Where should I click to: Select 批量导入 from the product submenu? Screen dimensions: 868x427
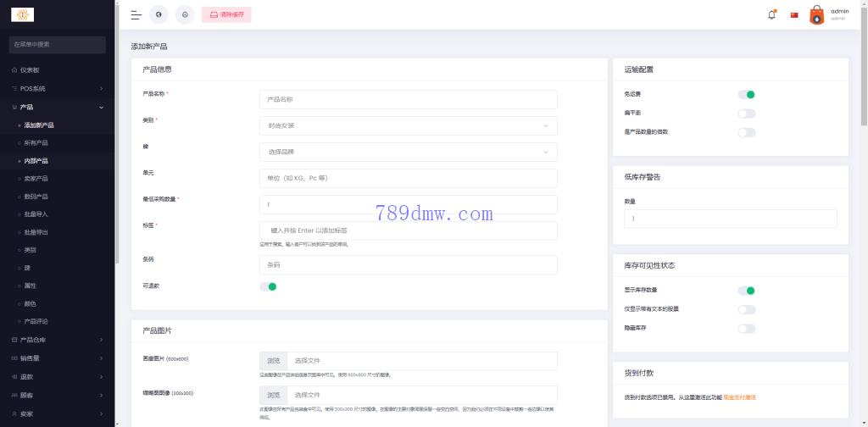coord(36,214)
